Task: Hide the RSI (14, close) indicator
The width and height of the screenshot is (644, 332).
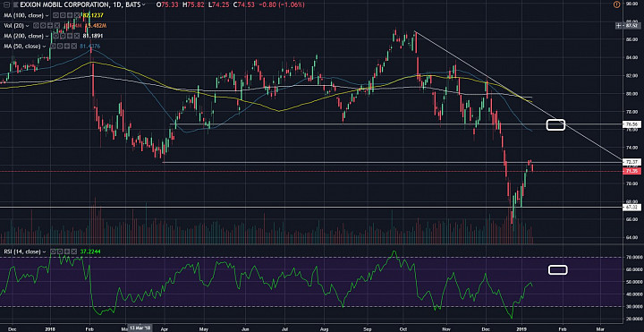Action: [x=53, y=251]
